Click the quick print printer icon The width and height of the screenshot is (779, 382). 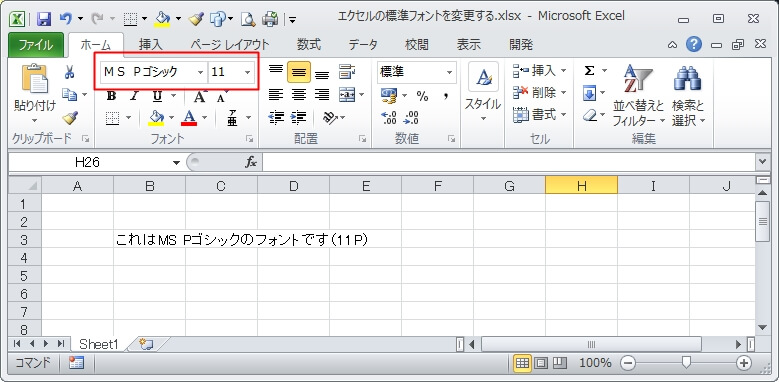pos(270,19)
